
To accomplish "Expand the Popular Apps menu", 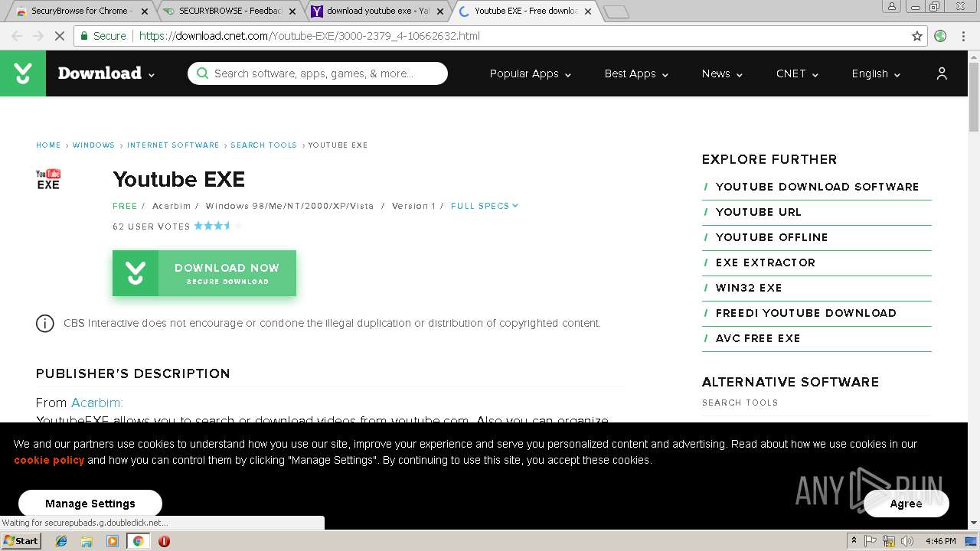I will click(x=531, y=73).
